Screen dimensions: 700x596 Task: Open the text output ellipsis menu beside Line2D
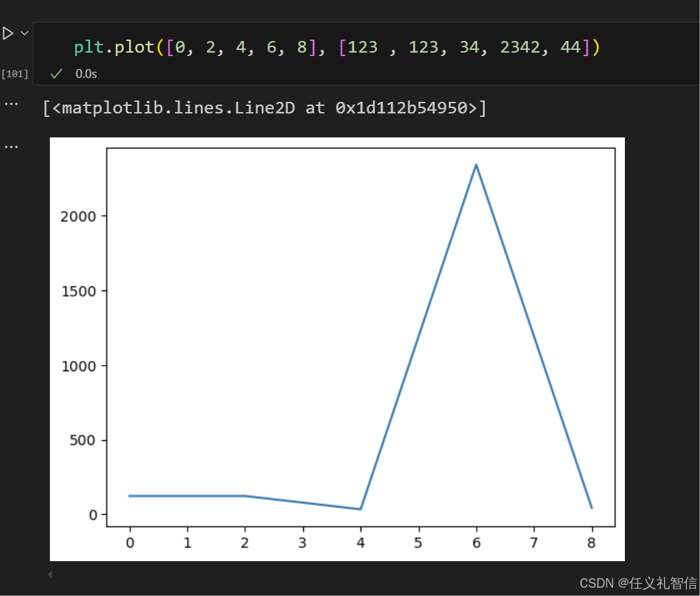[11, 104]
